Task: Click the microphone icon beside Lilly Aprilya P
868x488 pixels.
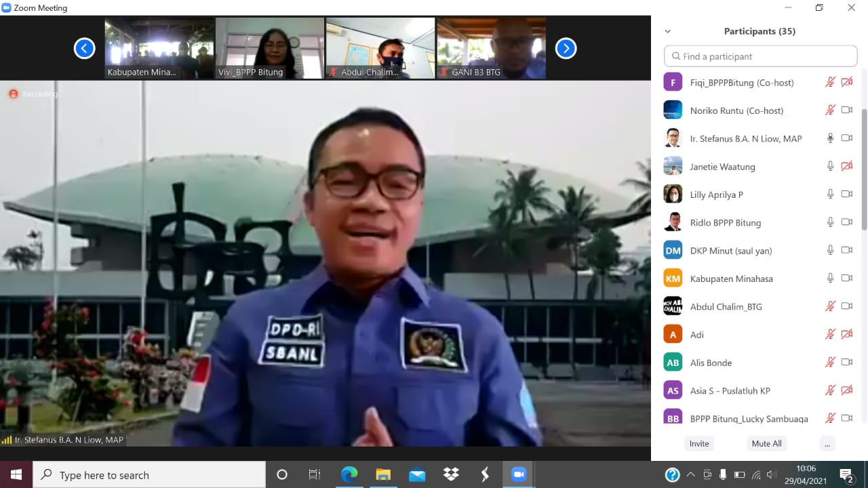Action: 830,194
